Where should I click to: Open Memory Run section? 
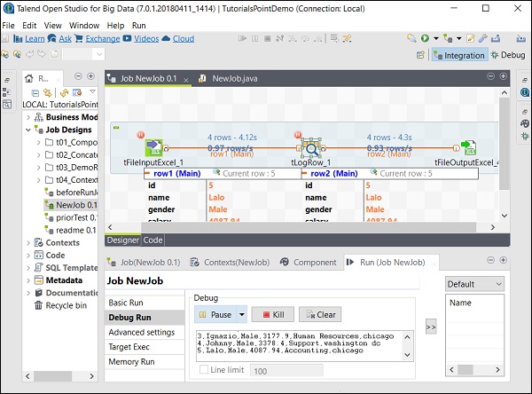tap(145, 362)
